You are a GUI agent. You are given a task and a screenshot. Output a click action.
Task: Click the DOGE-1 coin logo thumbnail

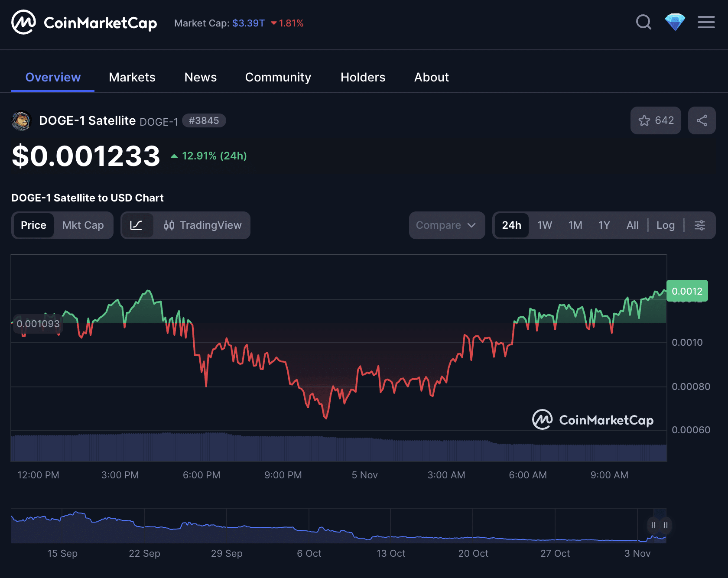(21, 120)
